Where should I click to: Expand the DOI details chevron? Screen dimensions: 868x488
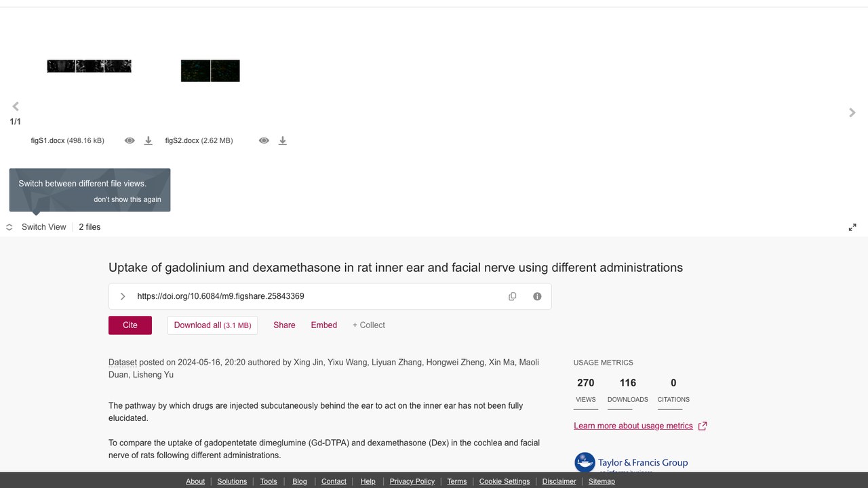click(x=123, y=296)
